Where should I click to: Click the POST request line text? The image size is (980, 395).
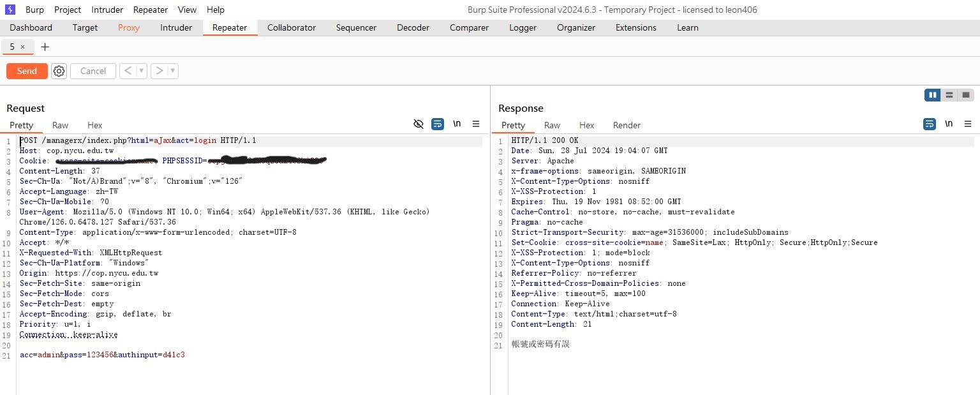[x=138, y=140]
